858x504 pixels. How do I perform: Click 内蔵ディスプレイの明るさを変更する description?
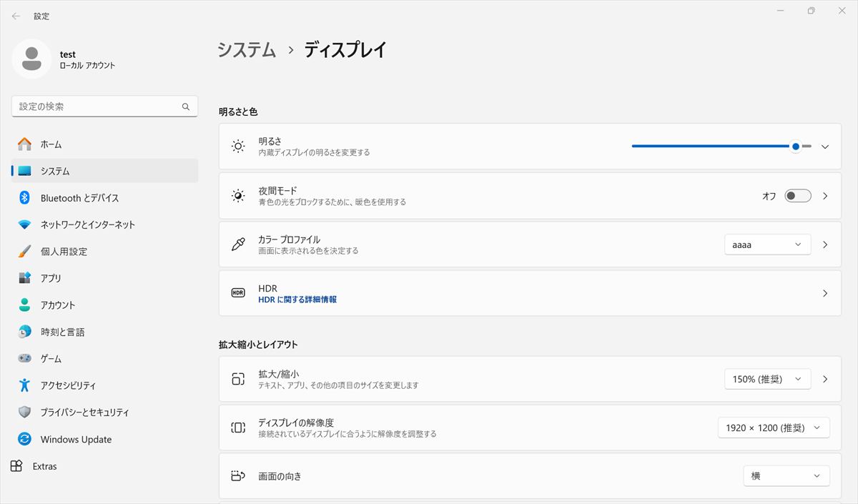314,153
